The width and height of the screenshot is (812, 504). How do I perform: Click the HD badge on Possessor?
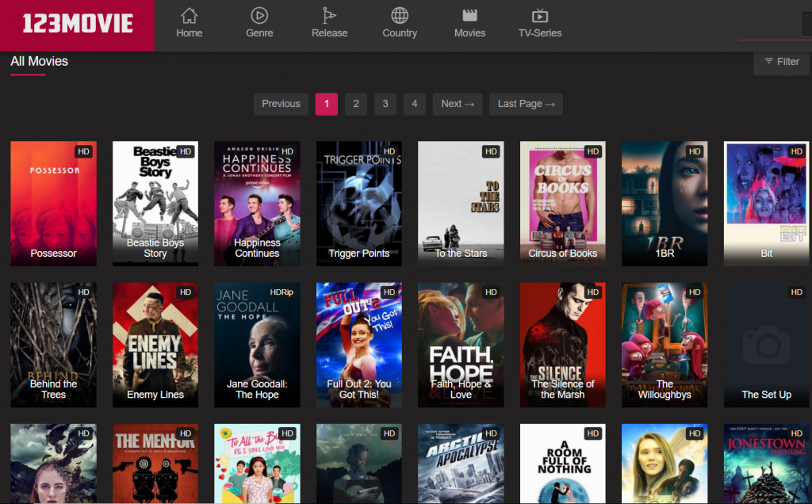click(83, 151)
